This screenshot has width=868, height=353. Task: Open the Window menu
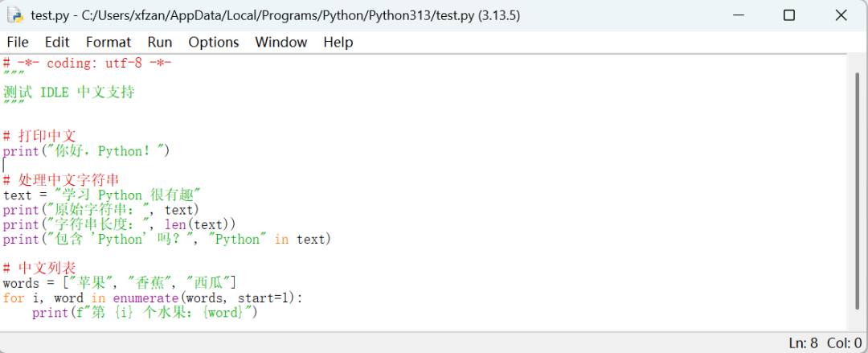click(x=281, y=42)
